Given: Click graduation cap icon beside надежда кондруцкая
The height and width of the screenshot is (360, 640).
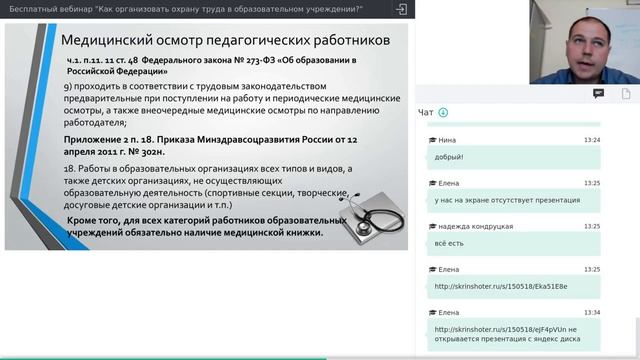Looking at the screenshot, I should pos(432,227).
